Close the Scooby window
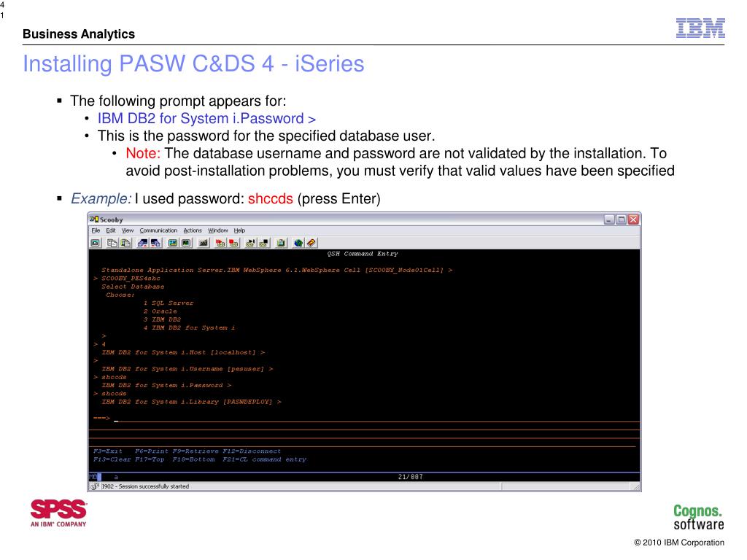 click(634, 219)
